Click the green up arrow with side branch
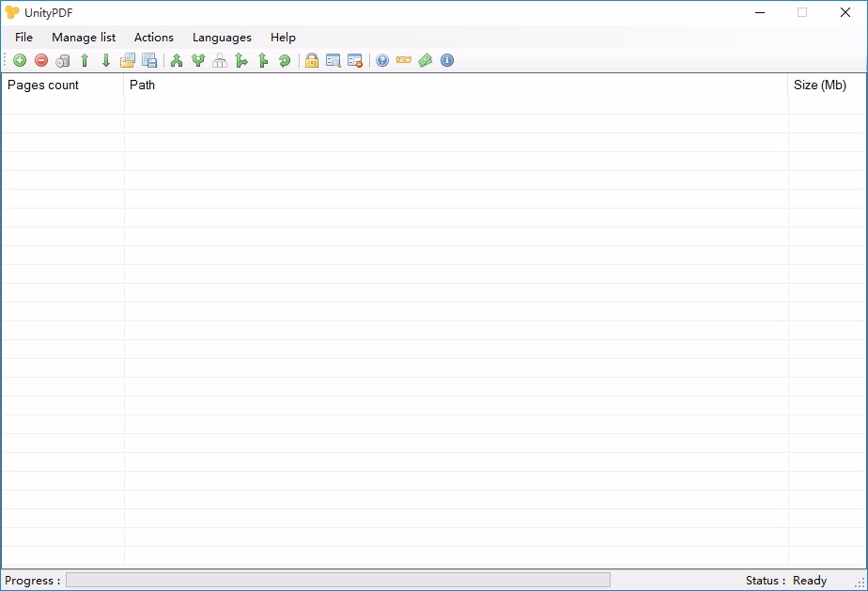 263,60
